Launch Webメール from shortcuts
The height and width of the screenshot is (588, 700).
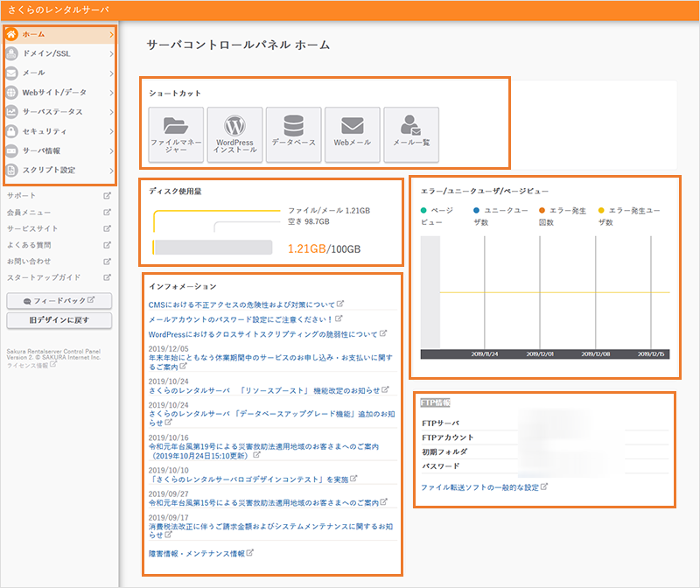352,135
